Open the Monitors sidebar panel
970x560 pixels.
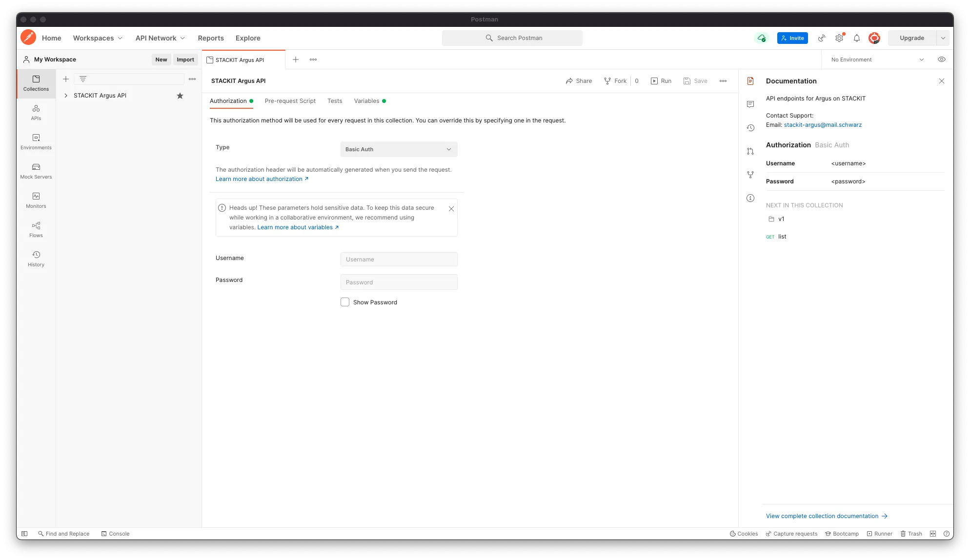(x=36, y=200)
